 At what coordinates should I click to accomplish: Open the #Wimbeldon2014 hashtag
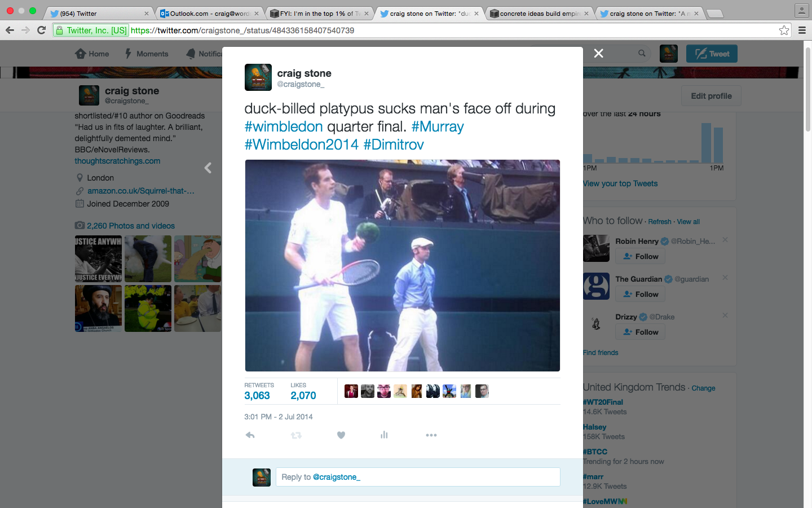pos(302,144)
